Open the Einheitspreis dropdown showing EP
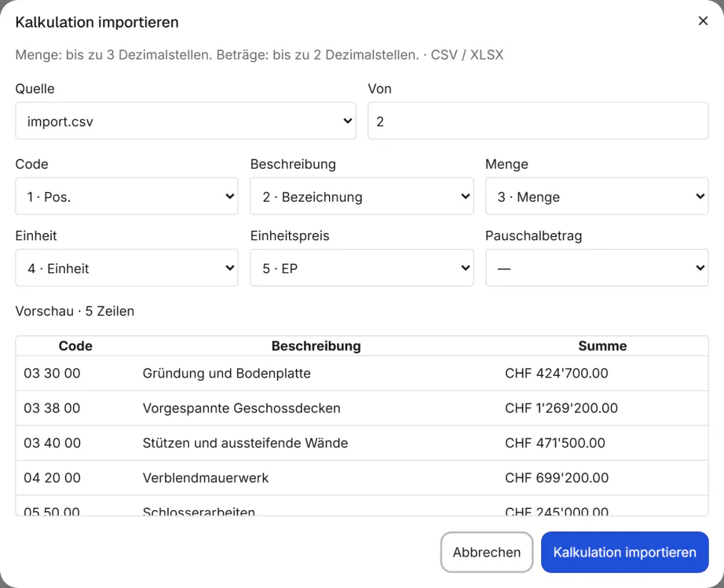This screenshot has width=724, height=588. point(361,268)
